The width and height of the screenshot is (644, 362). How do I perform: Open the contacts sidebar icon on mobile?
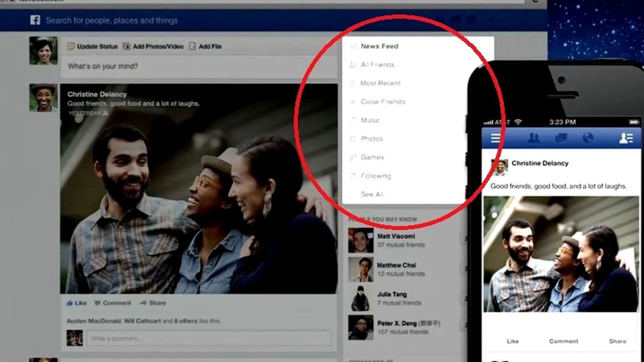(x=625, y=138)
